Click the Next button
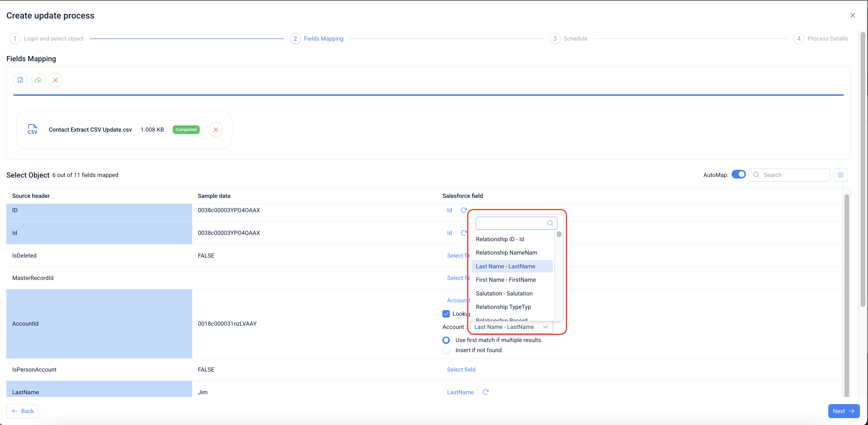The width and height of the screenshot is (868, 425). (x=844, y=411)
